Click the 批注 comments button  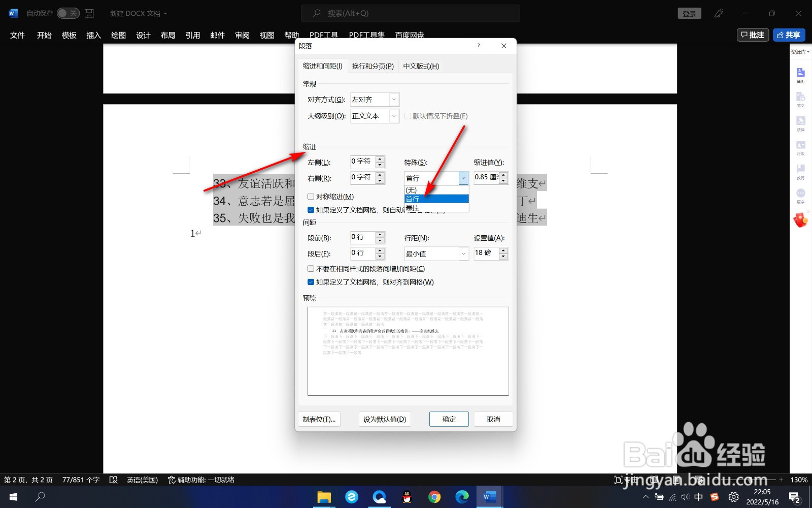tap(753, 35)
